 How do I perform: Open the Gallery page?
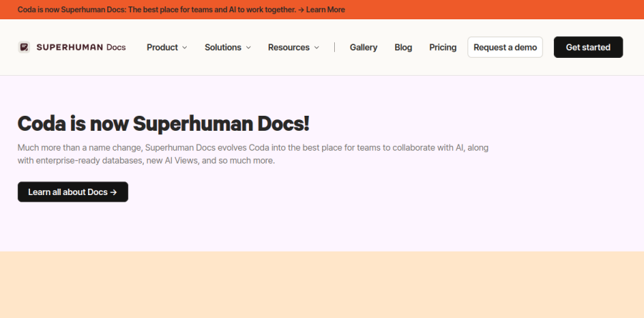point(364,47)
